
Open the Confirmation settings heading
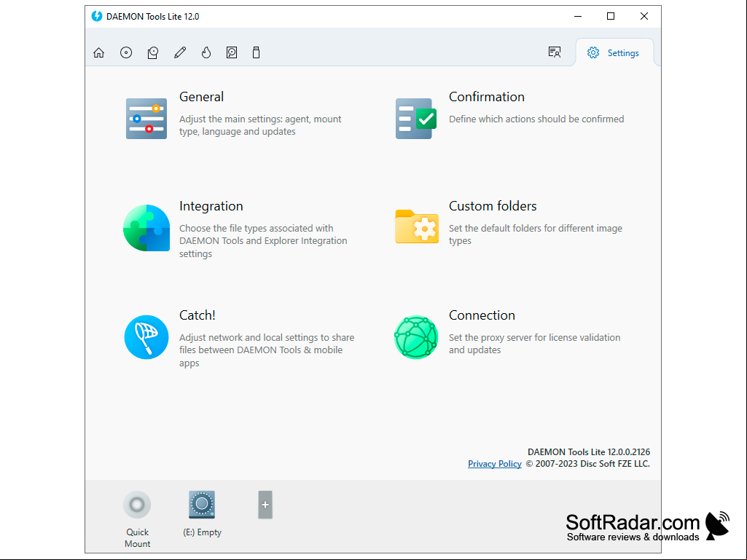486,97
